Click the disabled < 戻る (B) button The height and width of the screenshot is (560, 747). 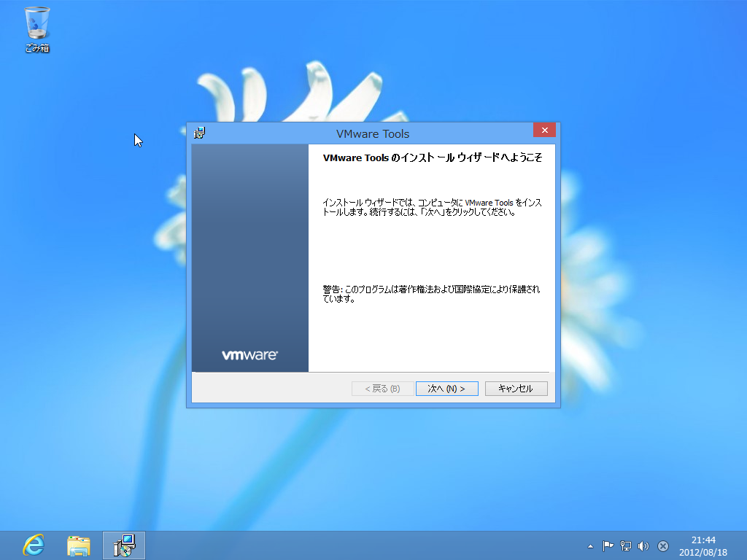coord(382,389)
